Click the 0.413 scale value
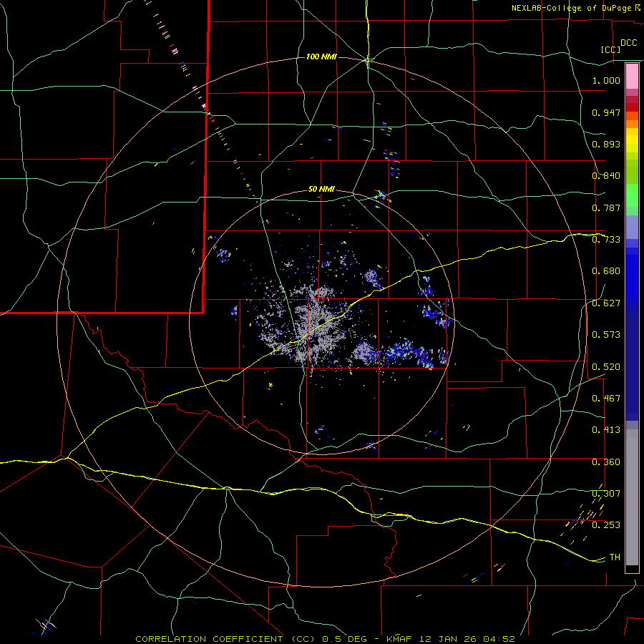 [x=606, y=430]
